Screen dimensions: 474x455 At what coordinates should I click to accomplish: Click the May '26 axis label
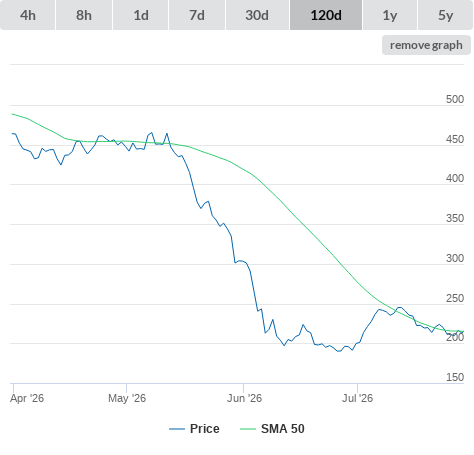(127, 398)
